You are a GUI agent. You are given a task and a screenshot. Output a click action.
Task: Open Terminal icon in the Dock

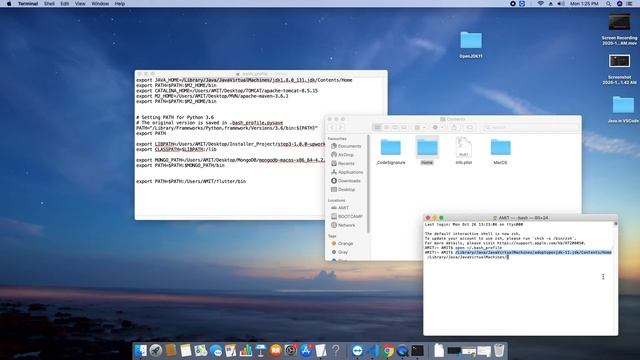coord(417,351)
